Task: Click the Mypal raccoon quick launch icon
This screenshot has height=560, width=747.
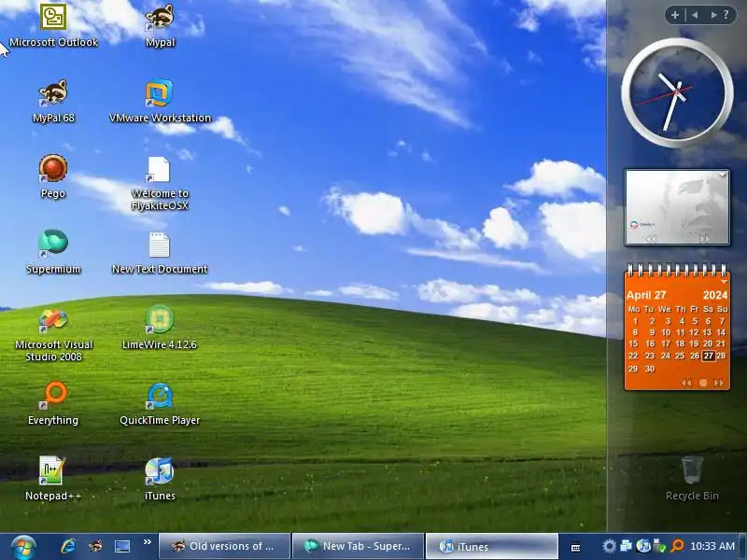Action: (95, 546)
